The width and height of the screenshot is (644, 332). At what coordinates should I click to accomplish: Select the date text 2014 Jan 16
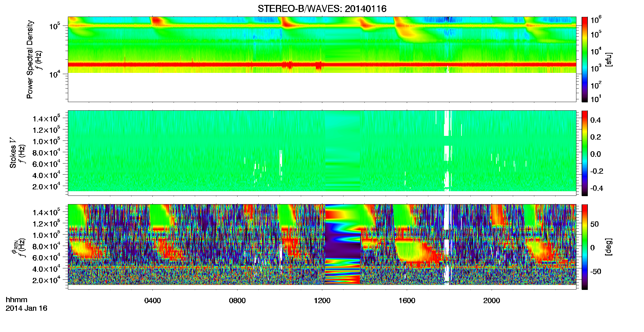(x=26, y=308)
